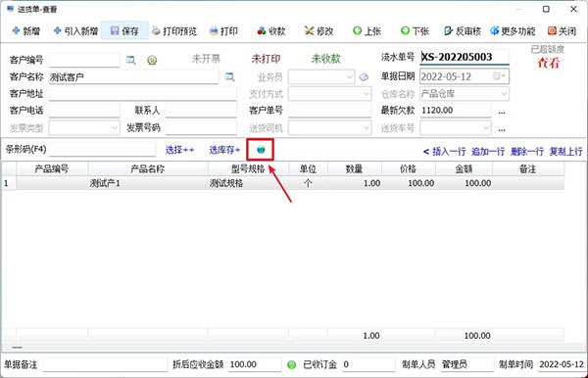
Task: Select the cell 测试产1
Action: point(148,183)
